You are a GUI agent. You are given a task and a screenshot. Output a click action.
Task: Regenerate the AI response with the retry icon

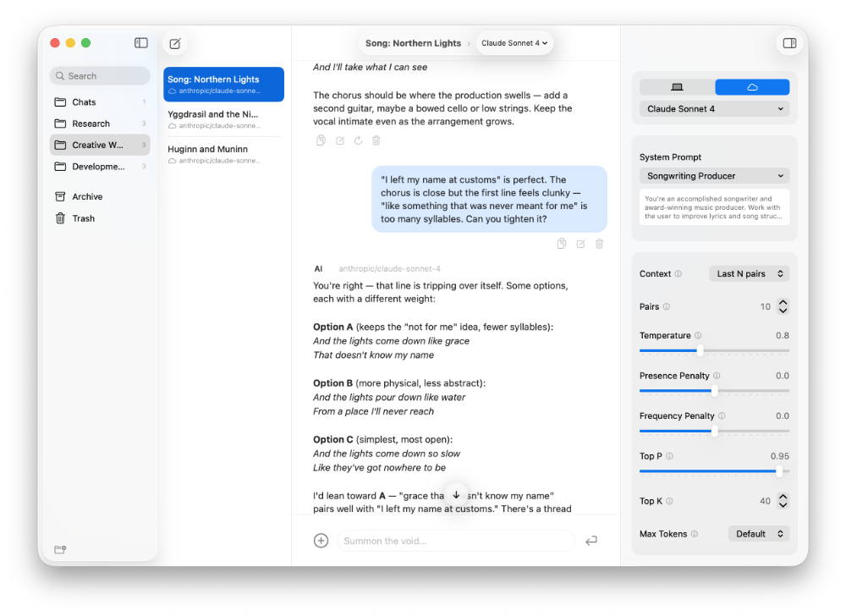tap(358, 140)
